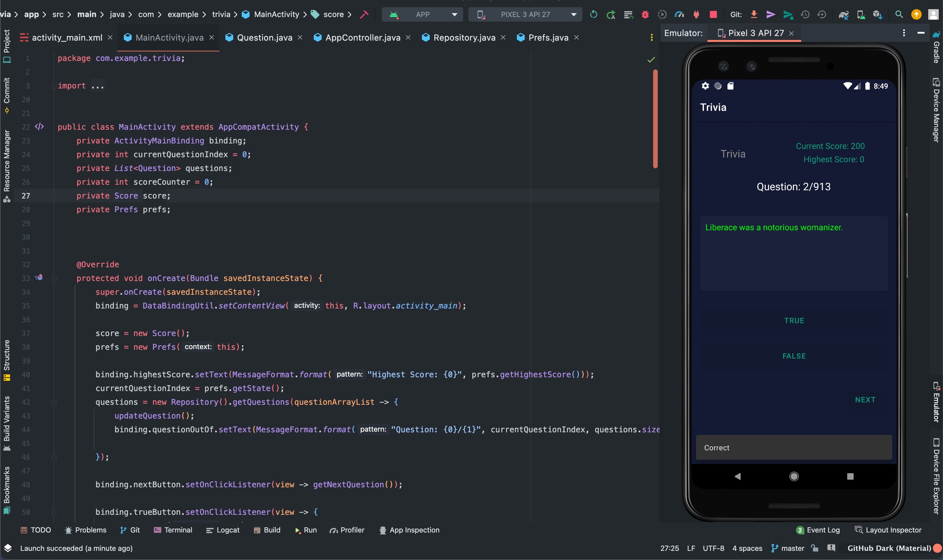The width and height of the screenshot is (943, 560).
Task: Toggle the Project tool window
Action: (7, 46)
